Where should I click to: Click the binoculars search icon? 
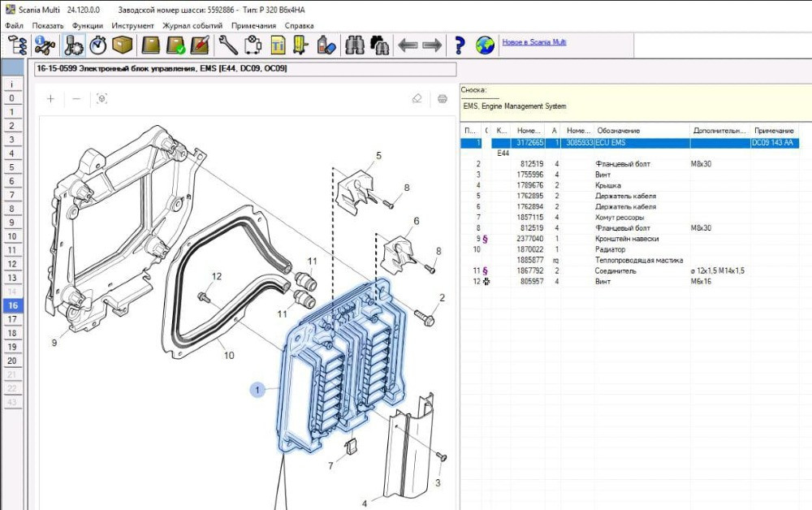coord(355,44)
